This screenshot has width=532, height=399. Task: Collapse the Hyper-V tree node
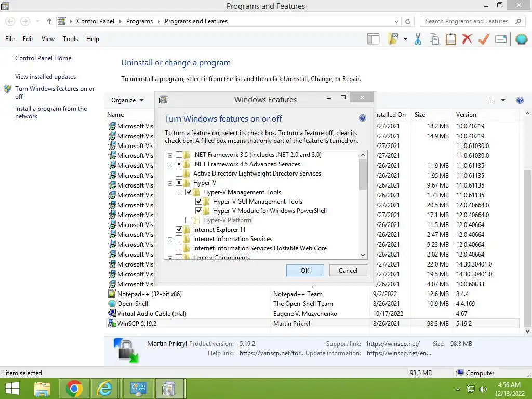[170, 183]
